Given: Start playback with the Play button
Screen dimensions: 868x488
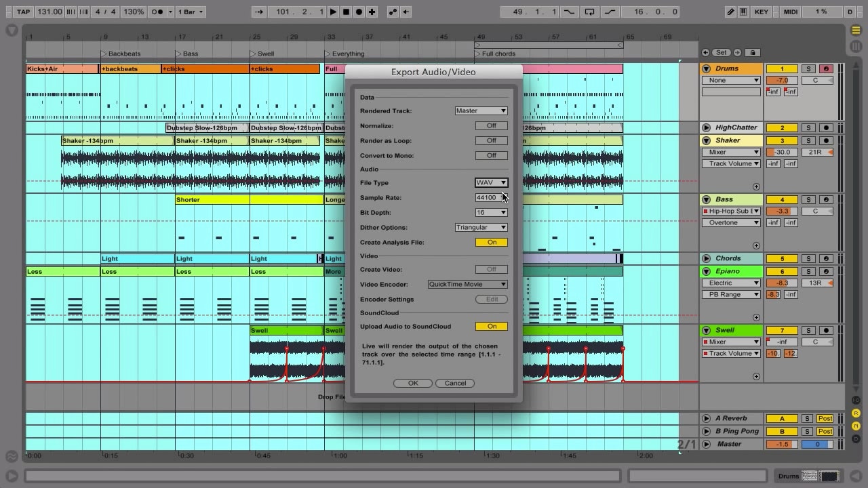Looking at the screenshot, I should click(332, 11).
